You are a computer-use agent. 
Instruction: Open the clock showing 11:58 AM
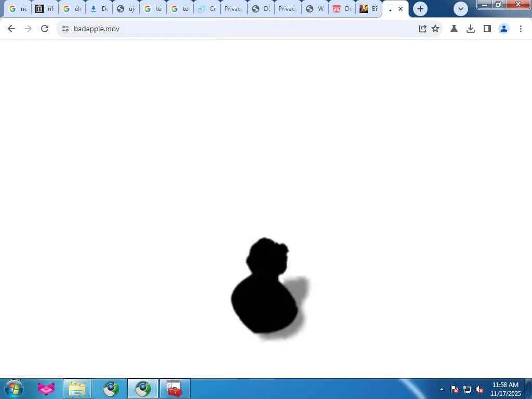click(505, 389)
